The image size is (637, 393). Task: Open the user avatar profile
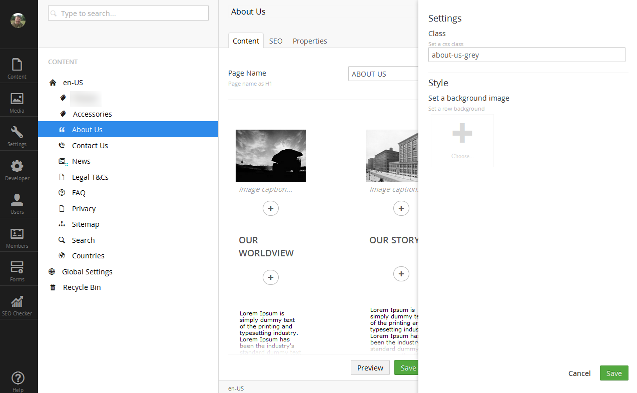coord(18,20)
